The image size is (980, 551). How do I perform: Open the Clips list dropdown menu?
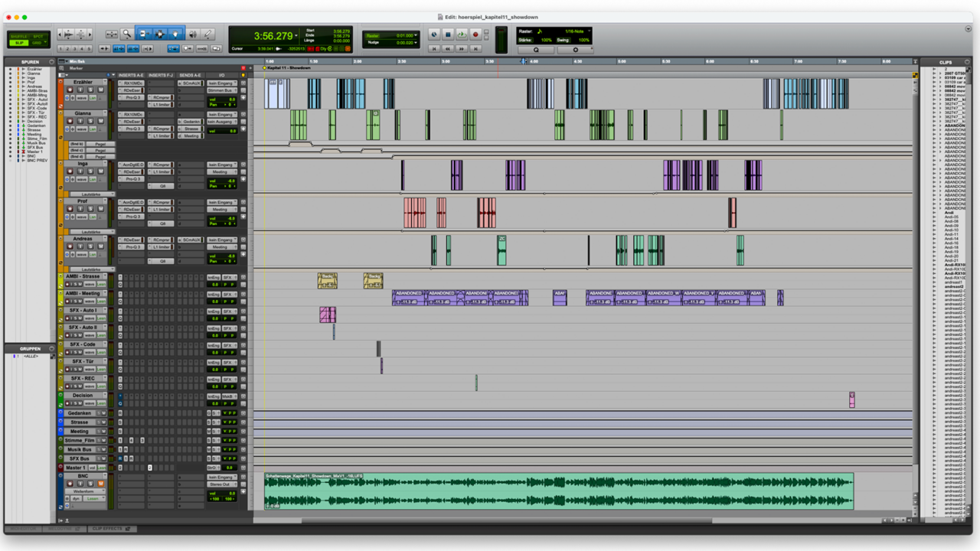967,62
